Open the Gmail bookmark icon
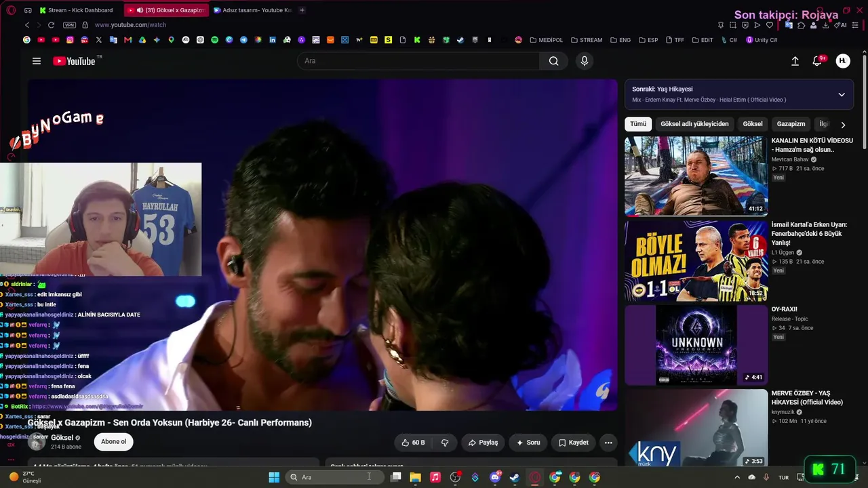This screenshot has width=868, height=488. point(127,40)
